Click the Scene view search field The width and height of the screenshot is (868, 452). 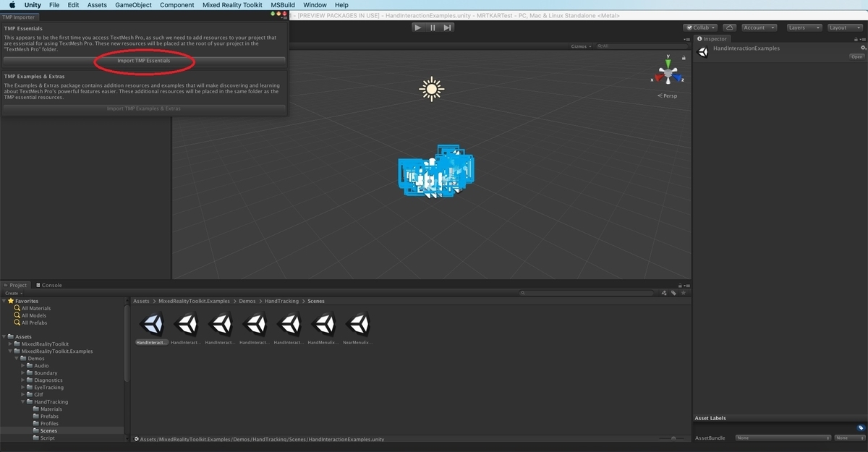click(x=642, y=46)
